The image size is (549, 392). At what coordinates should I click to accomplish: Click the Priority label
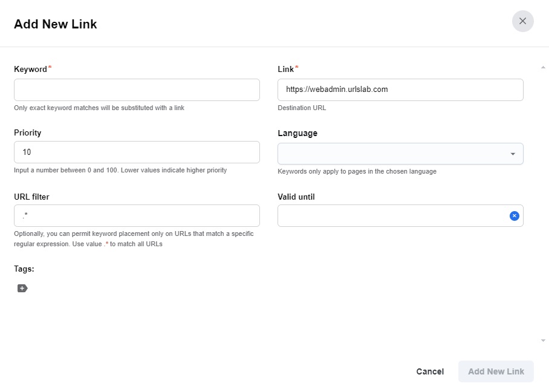tap(28, 132)
